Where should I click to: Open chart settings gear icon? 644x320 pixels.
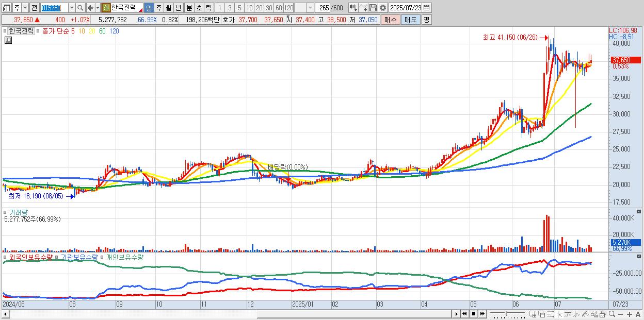coord(382,8)
